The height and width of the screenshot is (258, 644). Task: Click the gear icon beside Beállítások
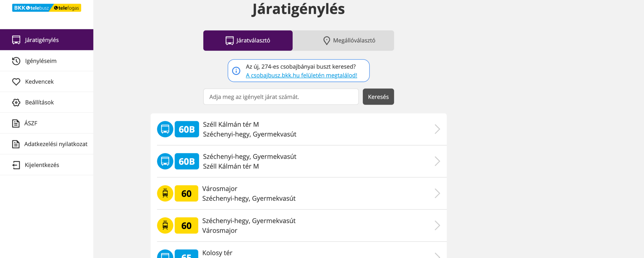pyautogui.click(x=16, y=102)
